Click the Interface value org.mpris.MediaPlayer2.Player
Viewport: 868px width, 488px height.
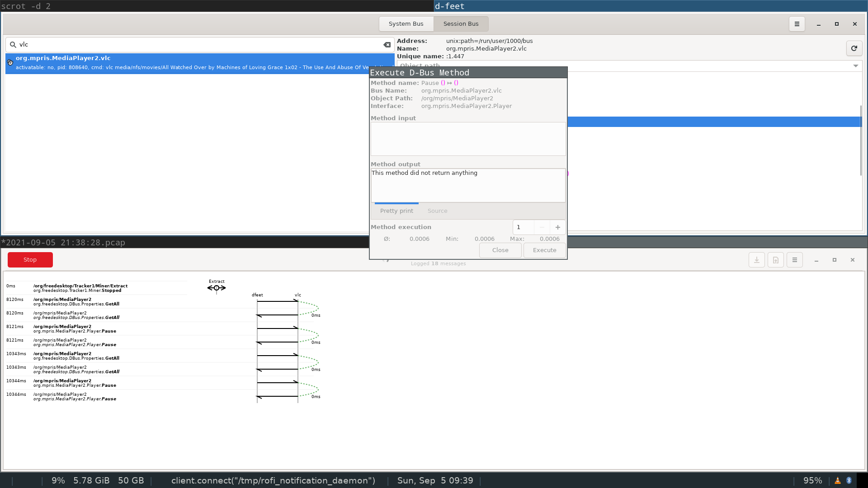point(466,106)
